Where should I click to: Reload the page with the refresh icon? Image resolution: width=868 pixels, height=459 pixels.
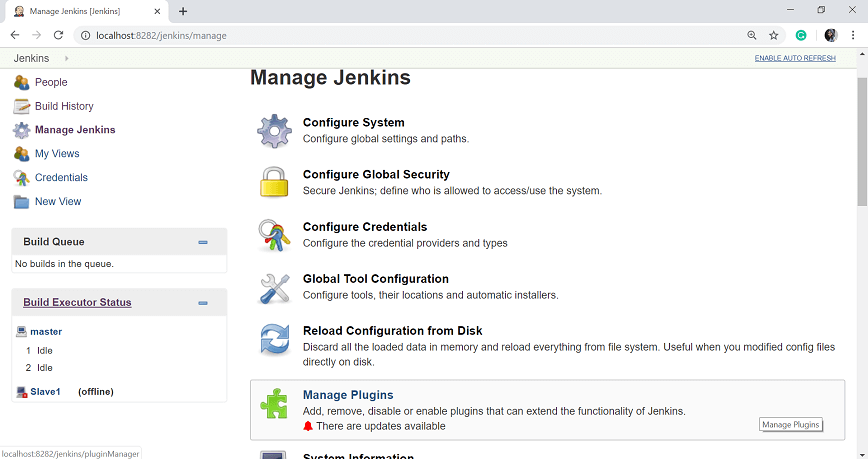(x=58, y=35)
